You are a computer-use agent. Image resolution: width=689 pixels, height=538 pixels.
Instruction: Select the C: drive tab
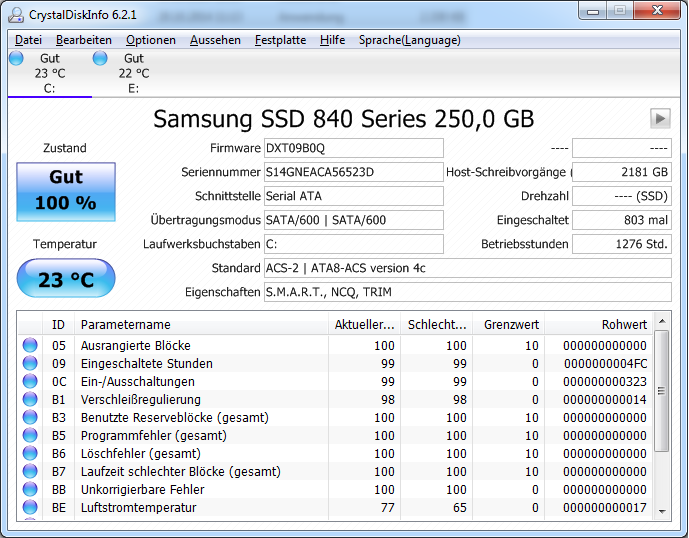click(50, 73)
